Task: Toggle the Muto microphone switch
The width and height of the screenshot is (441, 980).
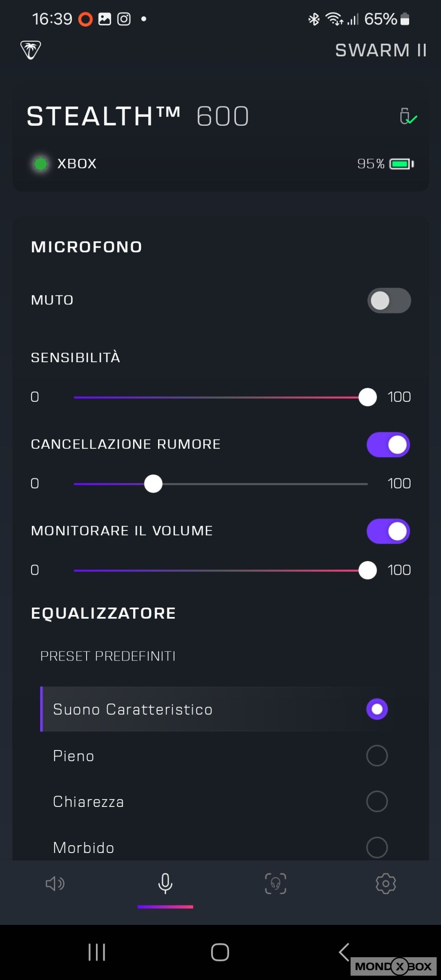Action: [388, 301]
